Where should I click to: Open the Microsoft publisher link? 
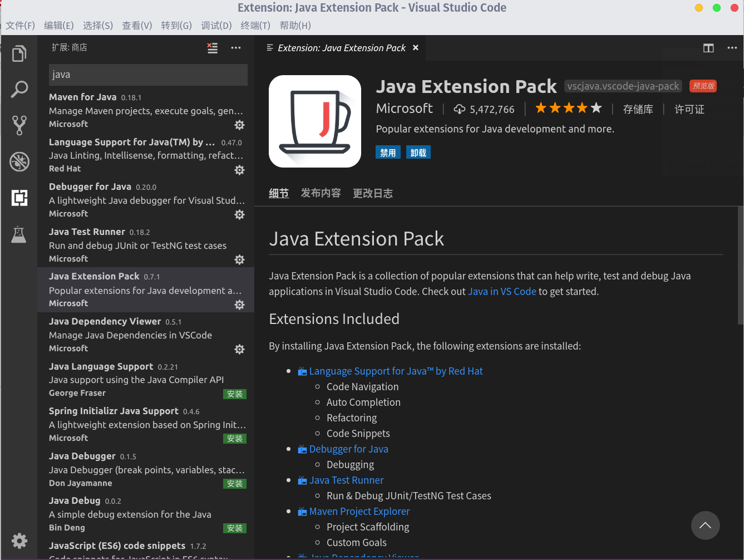click(x=405, y=109)
